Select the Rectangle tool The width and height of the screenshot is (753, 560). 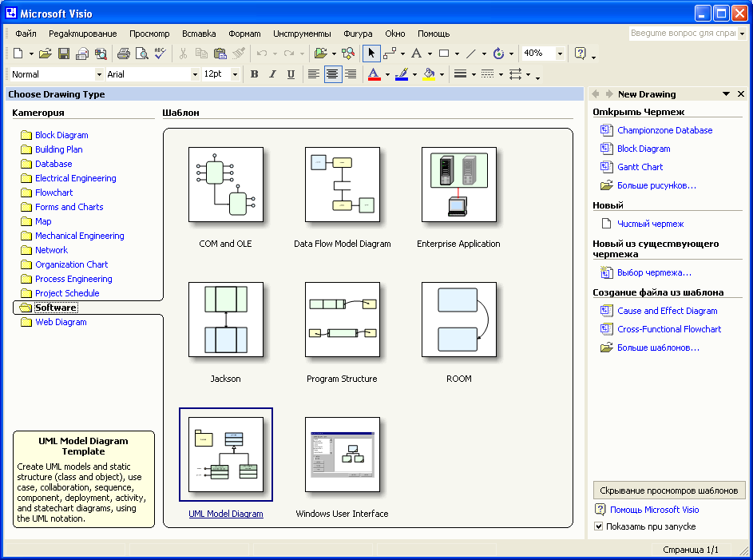click(x=444, y=54)
